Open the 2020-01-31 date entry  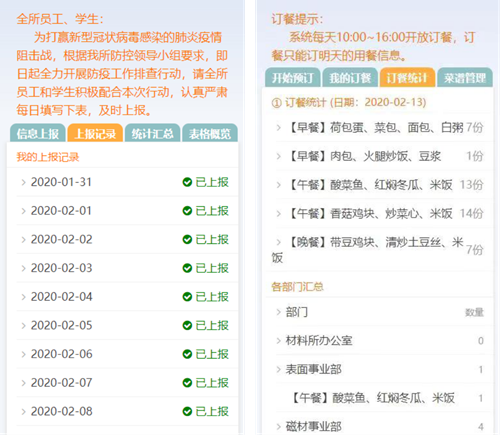[x=61, y=182]
